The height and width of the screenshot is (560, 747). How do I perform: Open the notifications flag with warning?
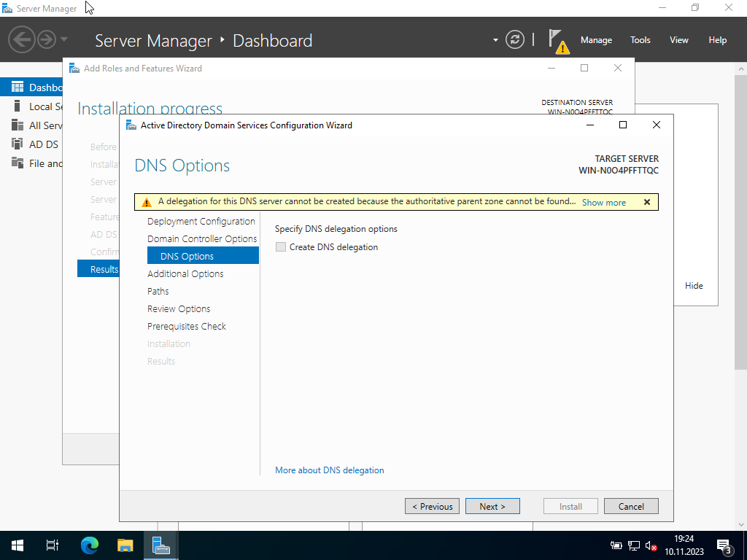coord(558,42)
